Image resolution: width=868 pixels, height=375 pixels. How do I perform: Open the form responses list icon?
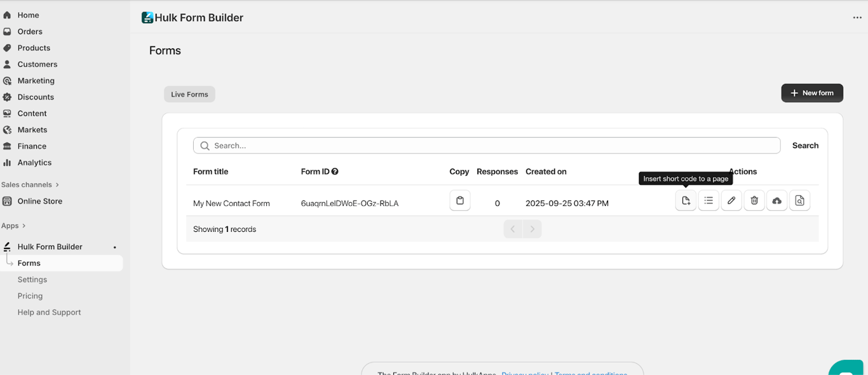[x=709, y=201]
